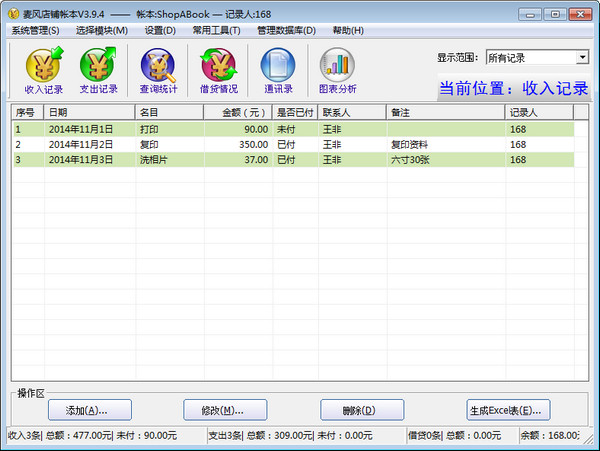The height and width of the screenshot is (451, 600).
Task: Open the 图表分析 chart analysis icon
Action: [337, 71]
